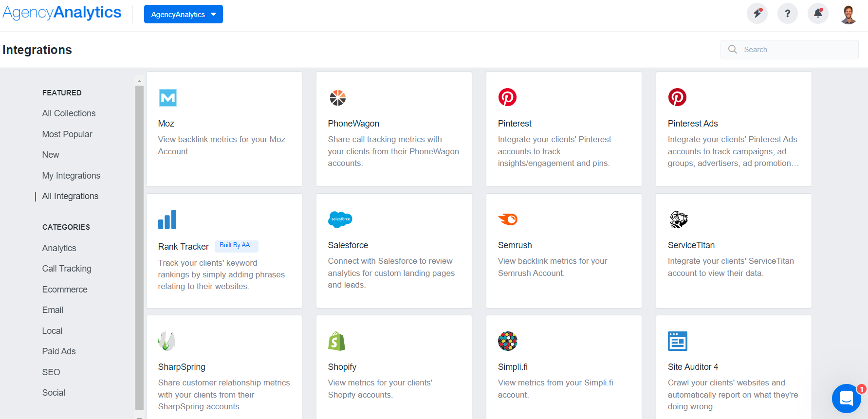Select All Integrations in sidebar
868x419 pixels.
pos(70,196)
